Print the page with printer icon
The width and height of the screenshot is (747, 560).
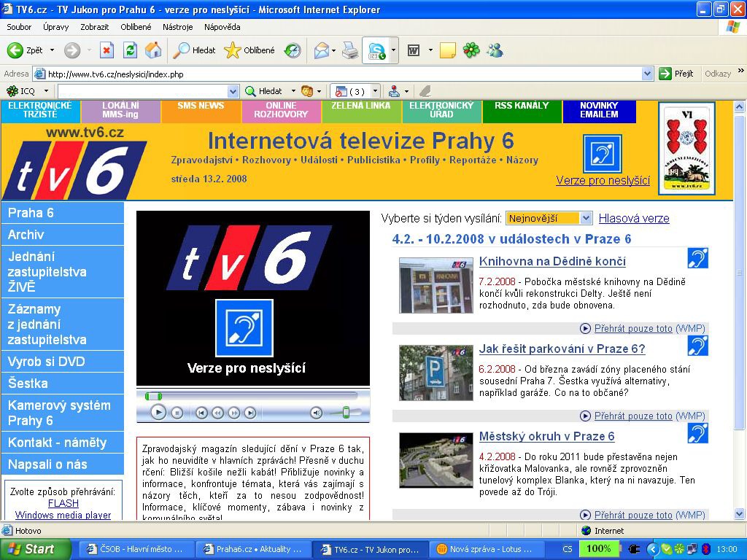(350, 50)
